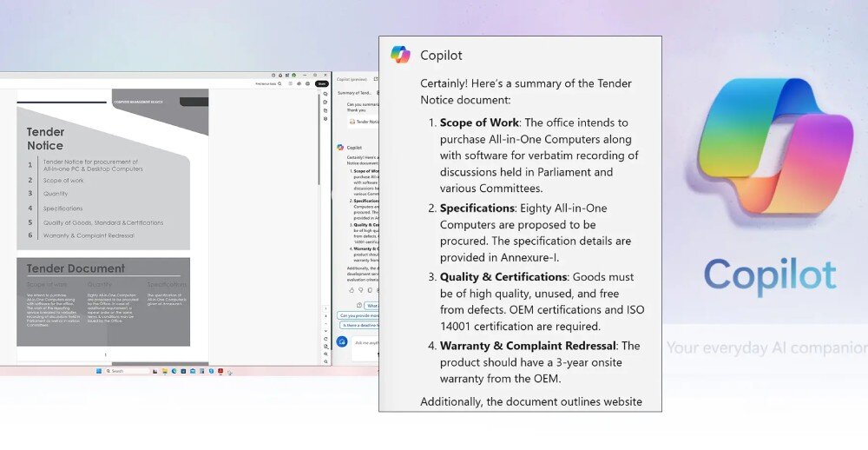Click the Share button in Acrobat toolbar

[322, 83]
